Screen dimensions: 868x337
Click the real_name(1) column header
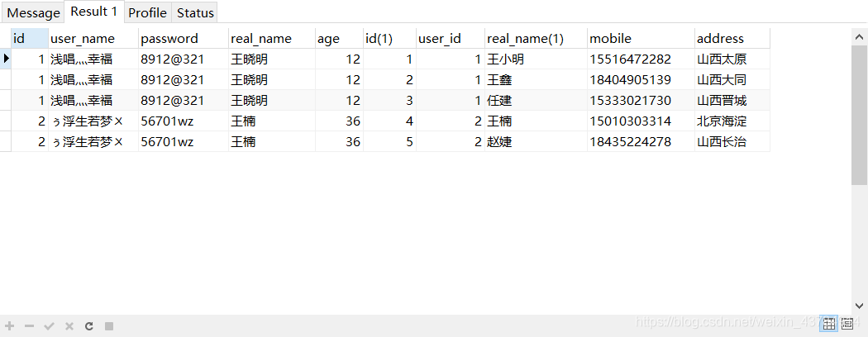(536, 38)
